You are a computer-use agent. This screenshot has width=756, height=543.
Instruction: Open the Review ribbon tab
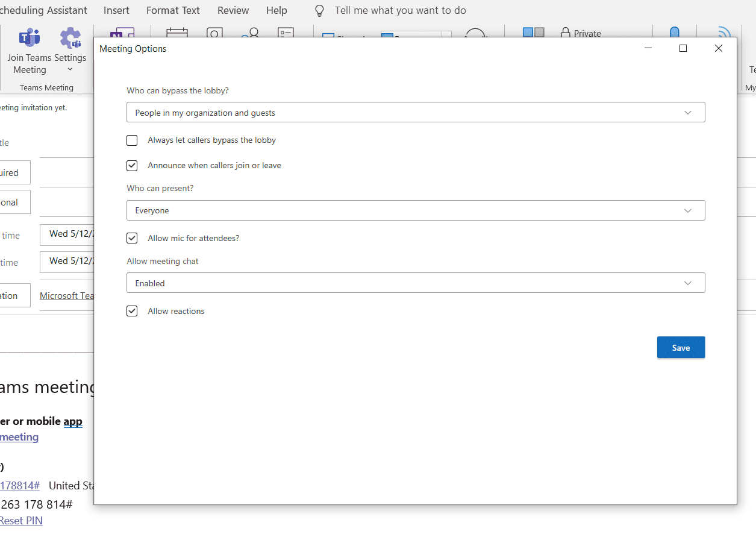pyautogui.click(x=233, y=11)
